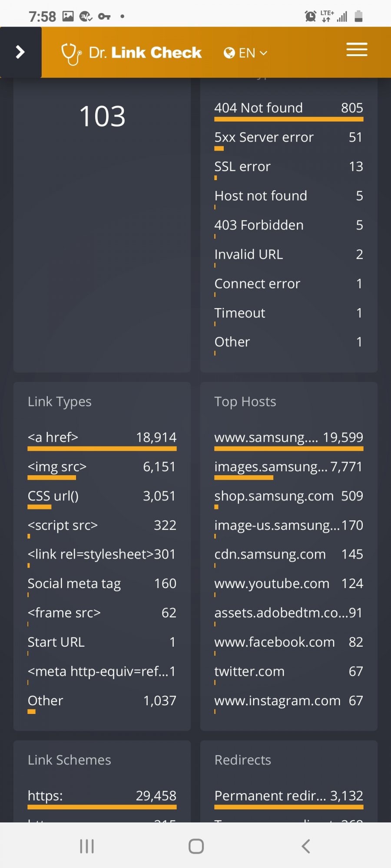Click the orange bar under CSS url()

pos(40,507)
